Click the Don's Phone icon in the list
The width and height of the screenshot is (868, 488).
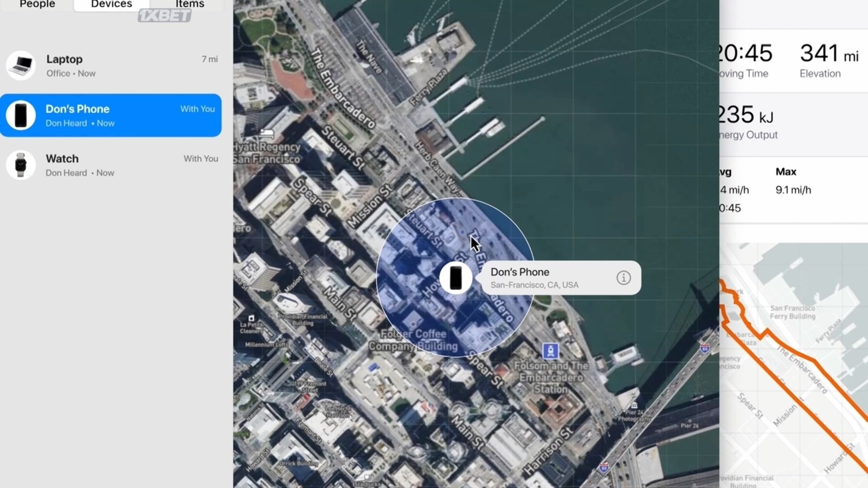tap(21, 115)
